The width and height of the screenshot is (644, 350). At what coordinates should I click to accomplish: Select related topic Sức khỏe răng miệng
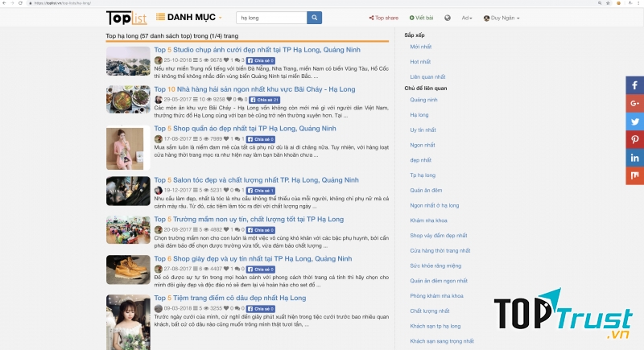(436, 266)
